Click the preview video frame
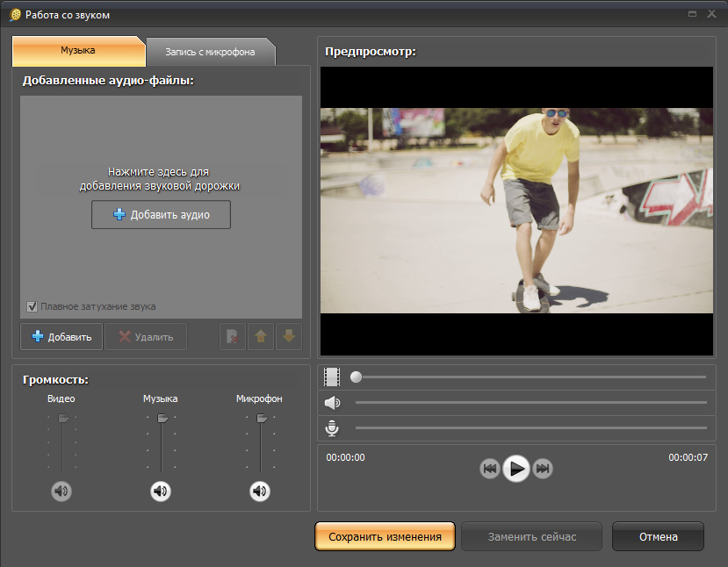 pyautogui.click(x=516, y=211)
